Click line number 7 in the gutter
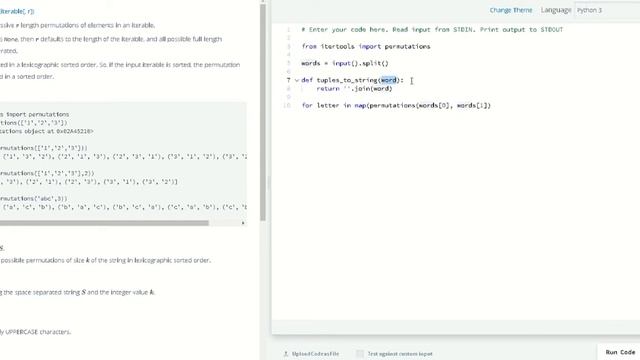 click(289, 80)
